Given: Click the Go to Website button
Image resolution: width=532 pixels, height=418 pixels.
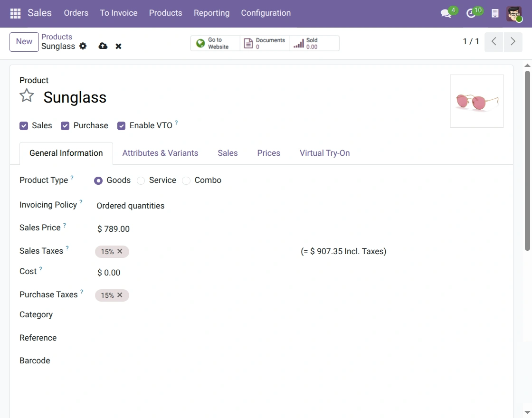Looking at the screenshot, I should pos(215,43).
